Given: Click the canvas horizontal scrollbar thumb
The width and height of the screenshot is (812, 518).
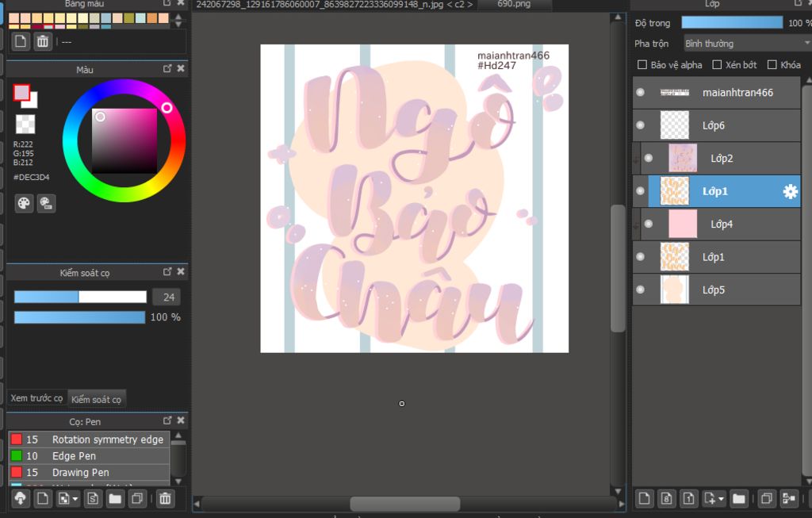Looking at the screenshot, I should tap(405, 504).
